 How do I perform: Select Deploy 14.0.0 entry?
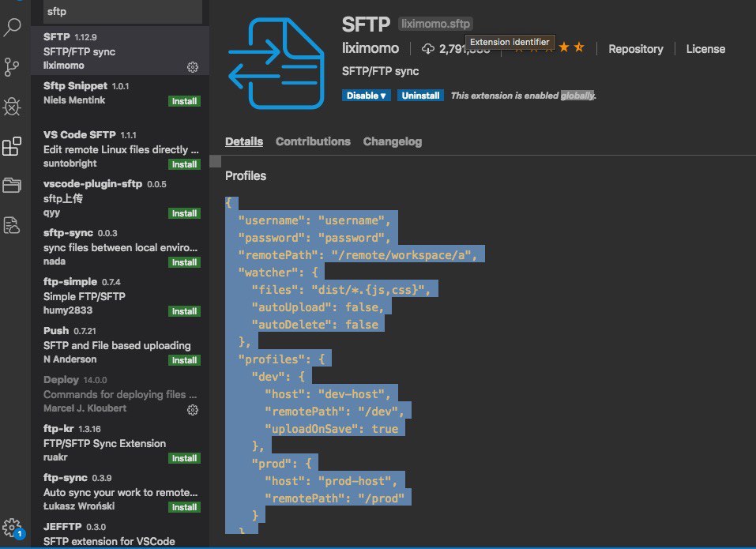120,394
